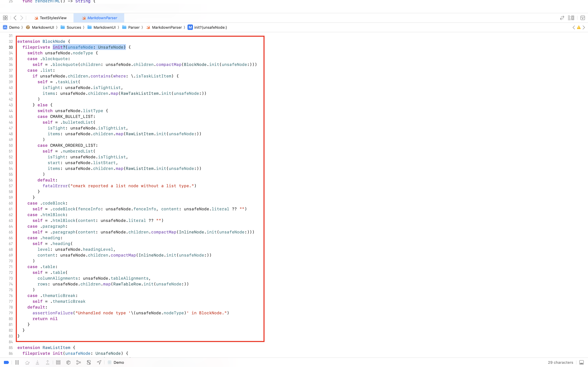This screenshot has width=588, height=367.
Task: Click line number 57 in the gutter
Action: click(11, 186)
